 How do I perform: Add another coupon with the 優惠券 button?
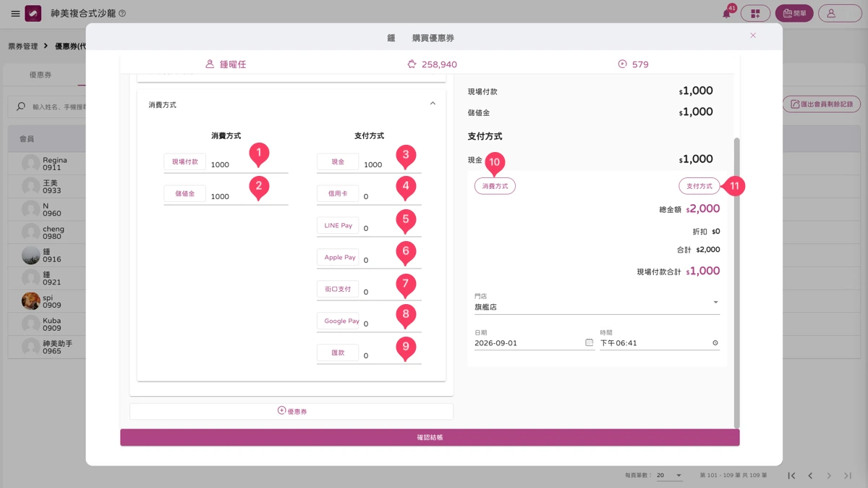pos(292,411)
